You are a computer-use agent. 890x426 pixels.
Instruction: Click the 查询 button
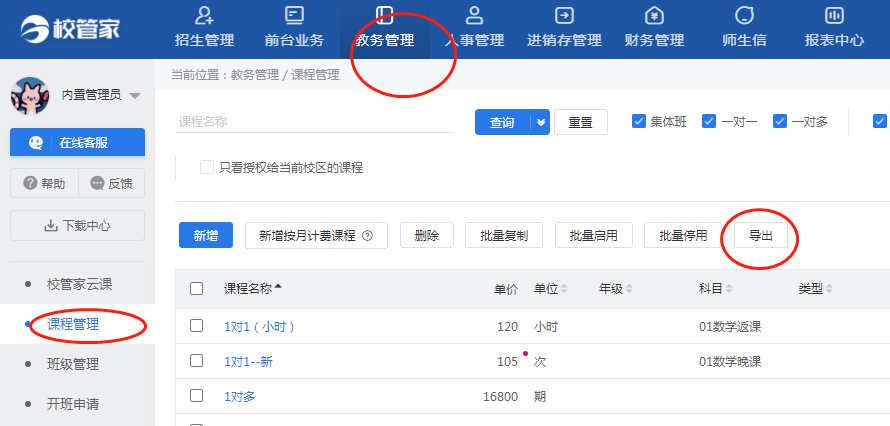(x=502, y=123)
